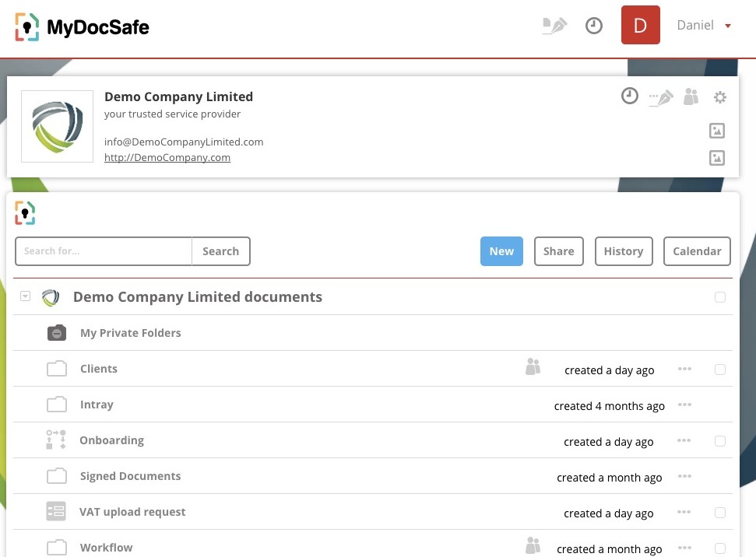
Task: Collapse the Demo Company Limited documents tree
Action: tap(25, 296)
